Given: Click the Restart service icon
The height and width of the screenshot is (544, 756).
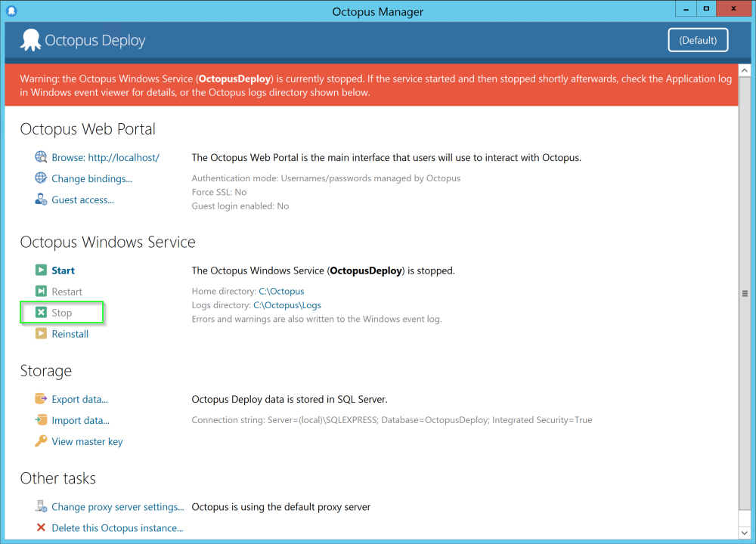Looking at the screenshot, I should (x=41, y=291).
